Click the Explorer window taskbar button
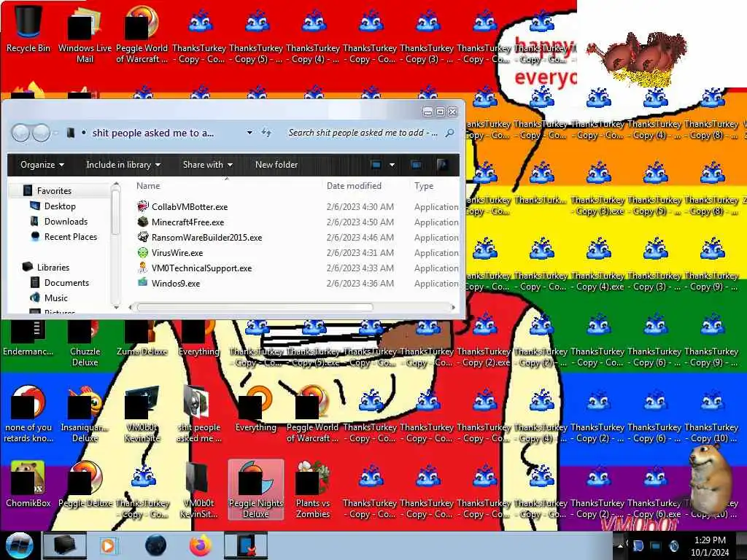The height and width of the screenshot is (560, 747). click(65, 545)
